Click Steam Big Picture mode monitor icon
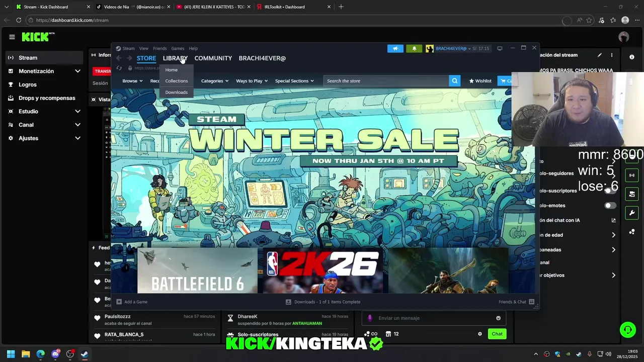 tap(500, 49)
